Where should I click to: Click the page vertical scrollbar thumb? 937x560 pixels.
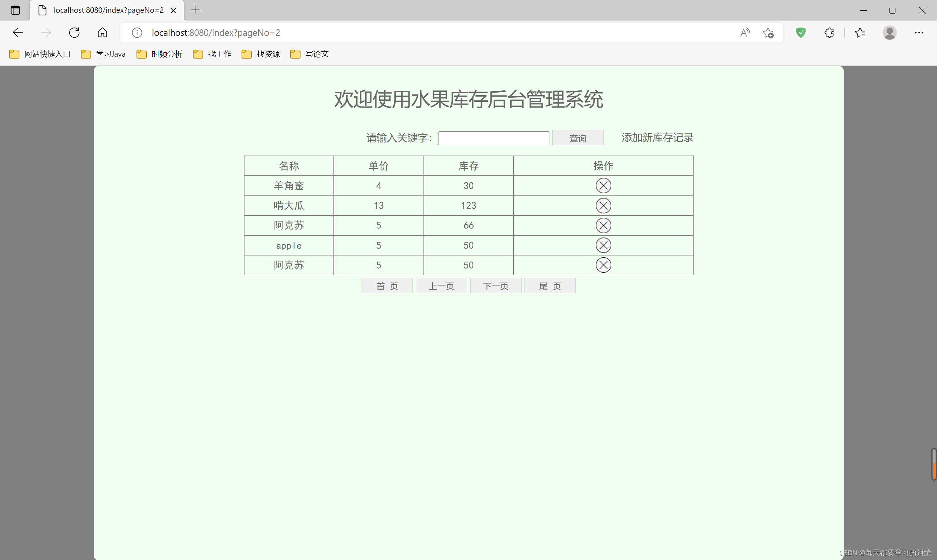(934, 464)
